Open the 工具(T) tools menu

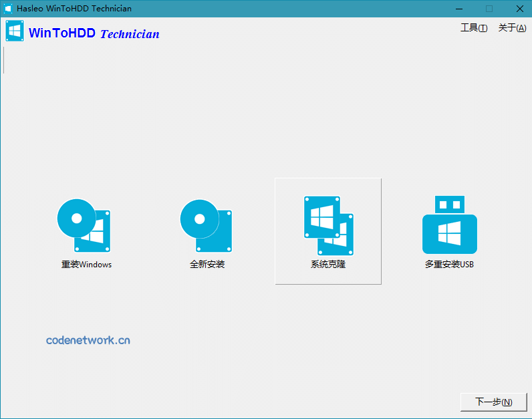click(474, 28)
